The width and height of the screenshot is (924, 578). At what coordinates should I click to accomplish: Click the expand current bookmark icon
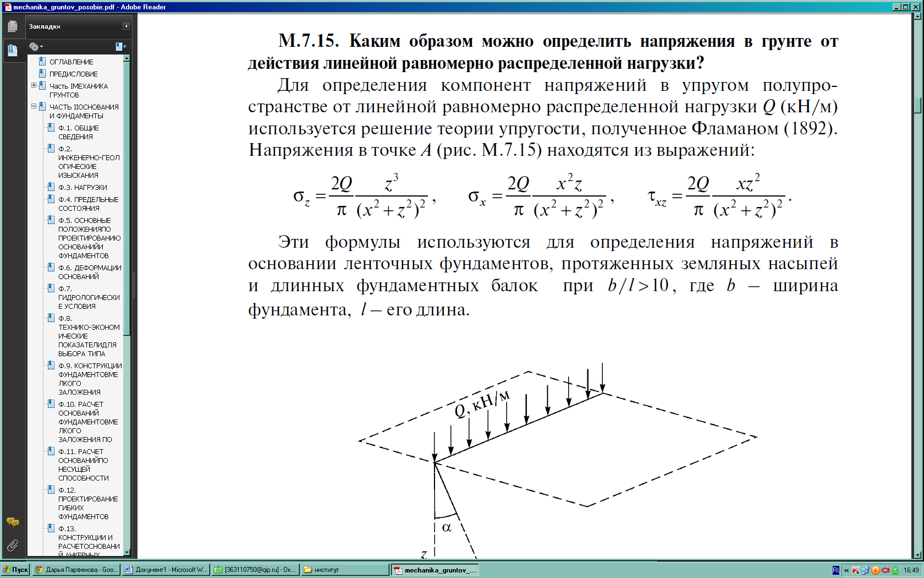(x=120, y=47)
